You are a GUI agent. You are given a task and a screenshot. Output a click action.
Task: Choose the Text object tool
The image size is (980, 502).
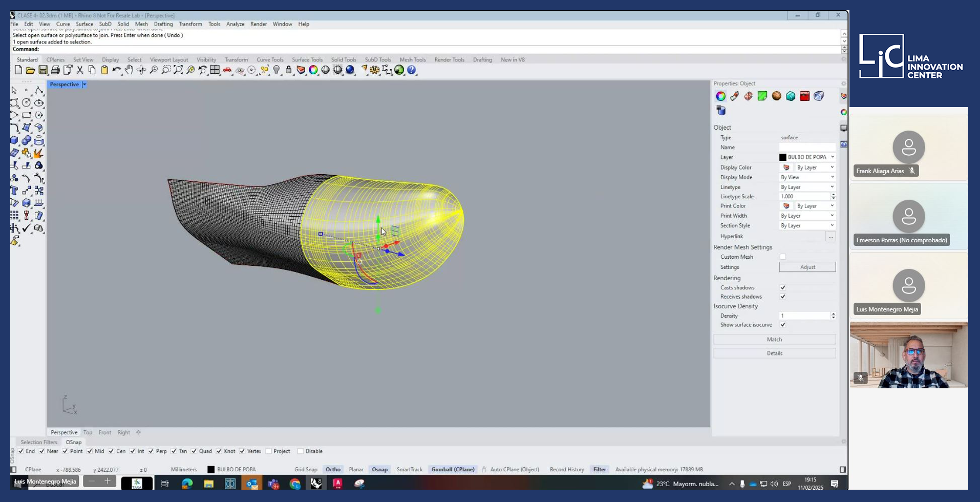(14, 191)
